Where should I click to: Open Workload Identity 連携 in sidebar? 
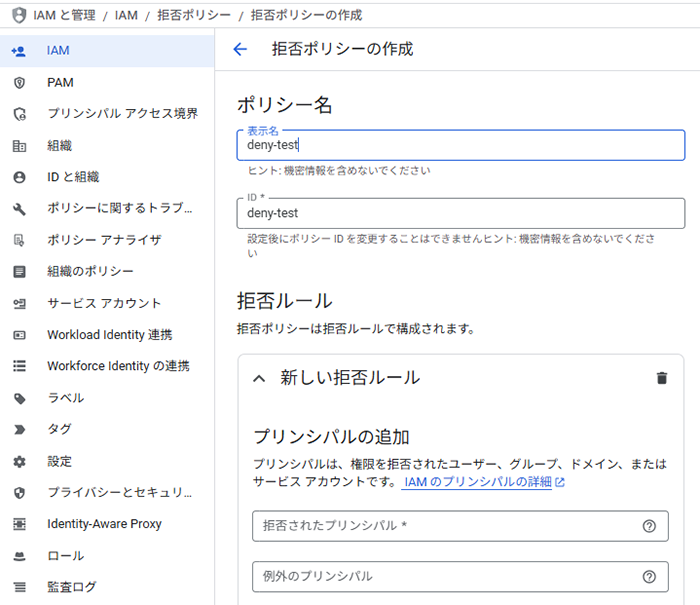click(x=109, y=335)
